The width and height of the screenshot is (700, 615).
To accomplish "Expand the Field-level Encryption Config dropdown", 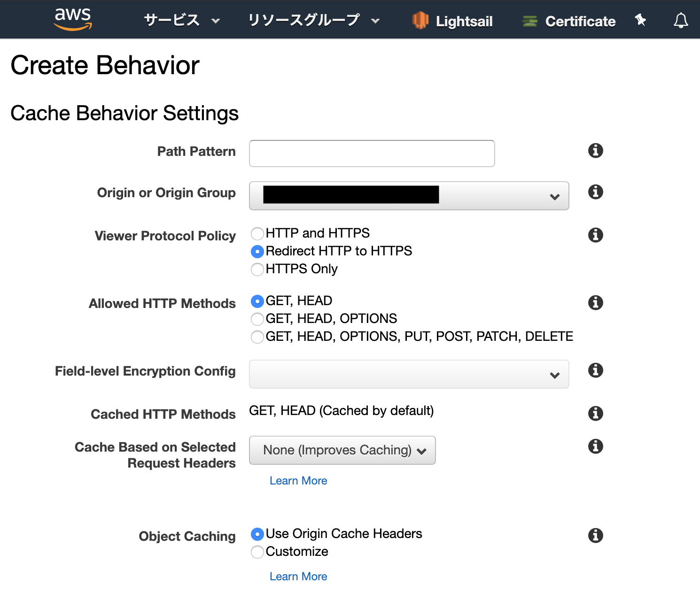I will [409, 374].
